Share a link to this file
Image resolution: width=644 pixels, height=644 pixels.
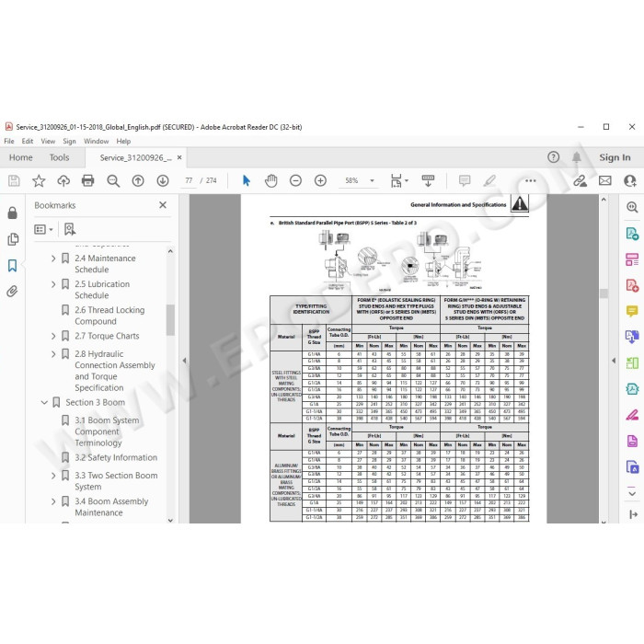[580, 180]
